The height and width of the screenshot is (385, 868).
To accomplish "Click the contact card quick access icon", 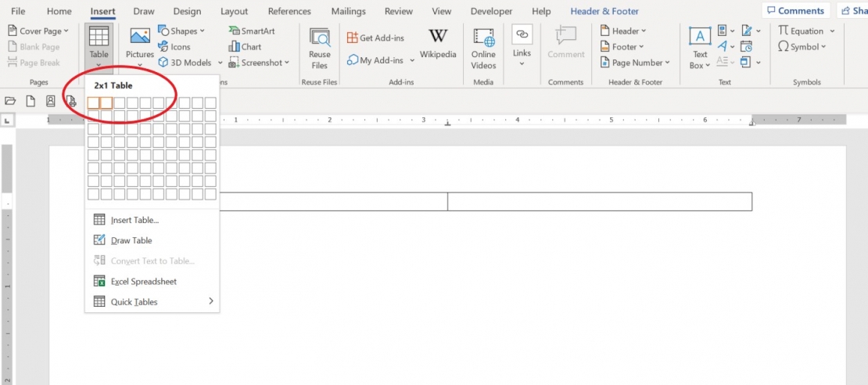I will pos(50,101).
